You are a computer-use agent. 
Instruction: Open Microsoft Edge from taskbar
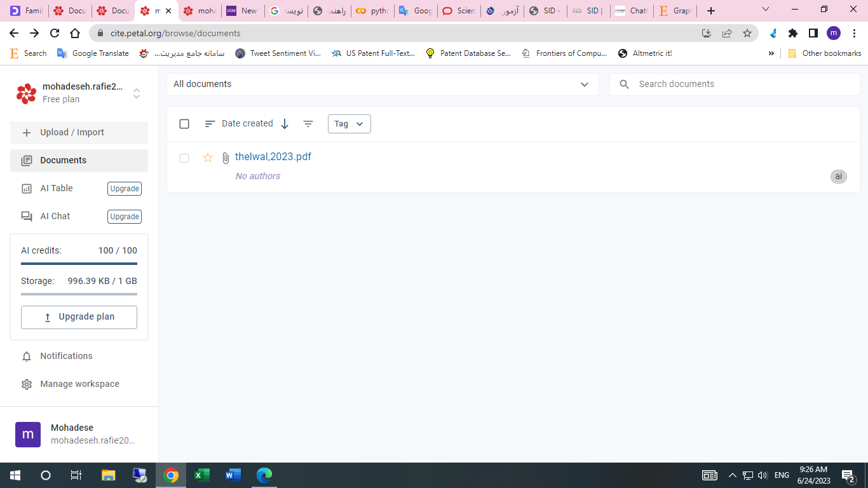pos(264,475)
